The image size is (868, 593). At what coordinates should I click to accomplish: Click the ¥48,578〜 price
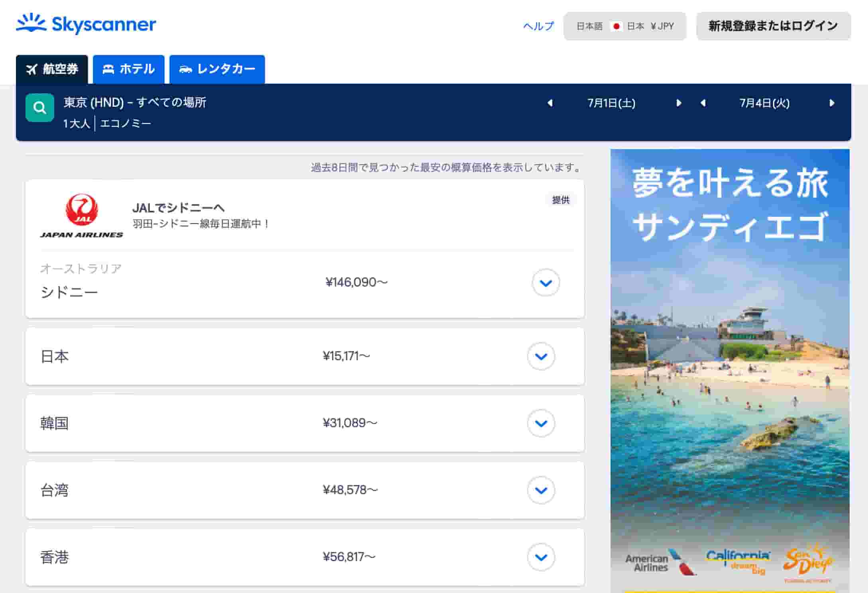(x=350, y=490)
